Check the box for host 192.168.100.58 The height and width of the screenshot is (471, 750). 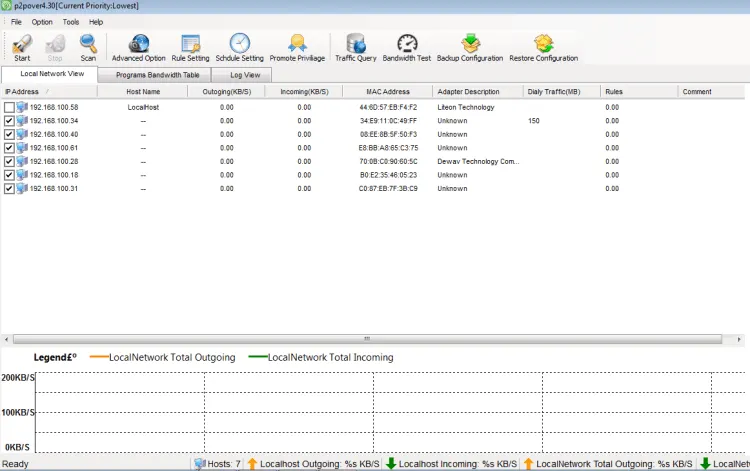click(x=9, y=108)
